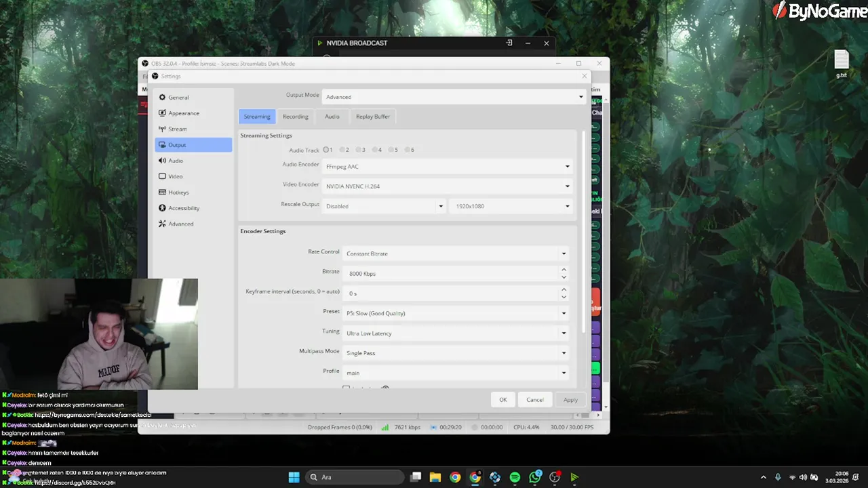Show hidden system tray icons
The height and width of the screenshot is (488, 868).
(x=764, y=477)
